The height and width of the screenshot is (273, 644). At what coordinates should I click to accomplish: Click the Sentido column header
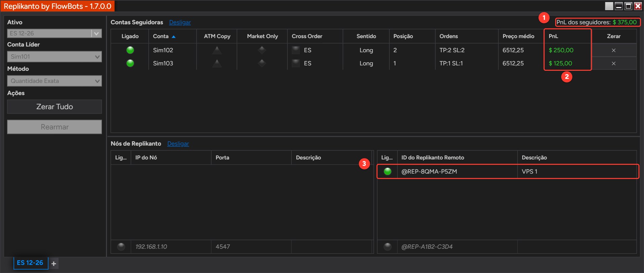tap(366, 36)
